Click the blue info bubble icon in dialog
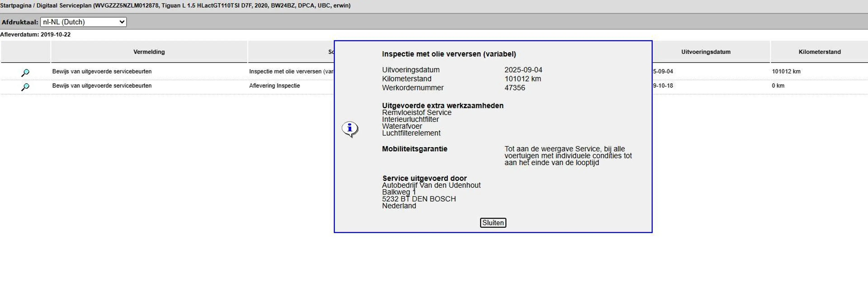 pos(350,129)
